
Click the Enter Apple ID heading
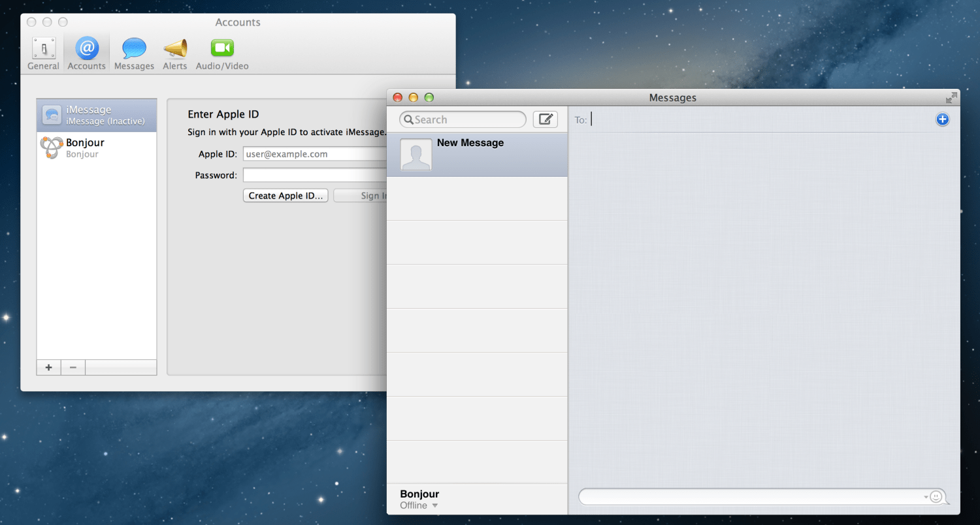click(x=223, y=114)
